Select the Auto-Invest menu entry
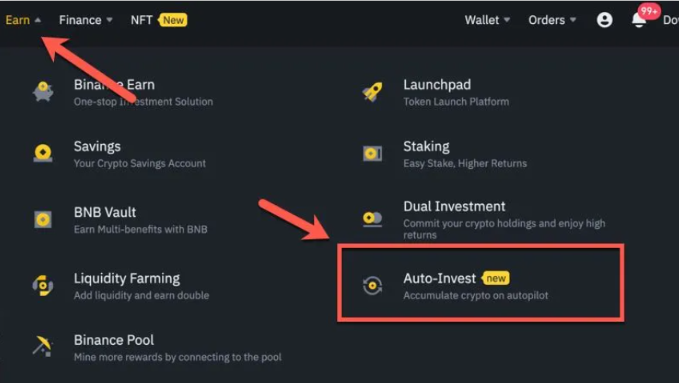This screenshot has width=679, height=383. coord(481,282)
